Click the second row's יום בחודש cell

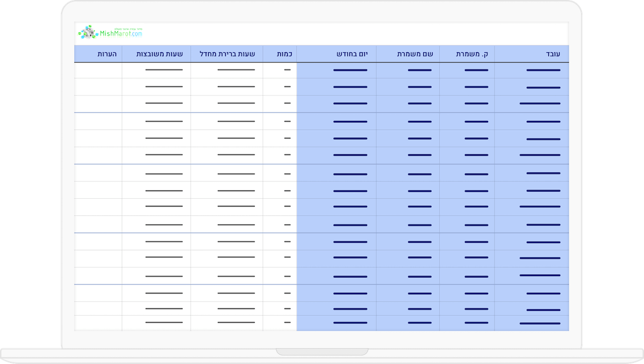tap(336, 87)
